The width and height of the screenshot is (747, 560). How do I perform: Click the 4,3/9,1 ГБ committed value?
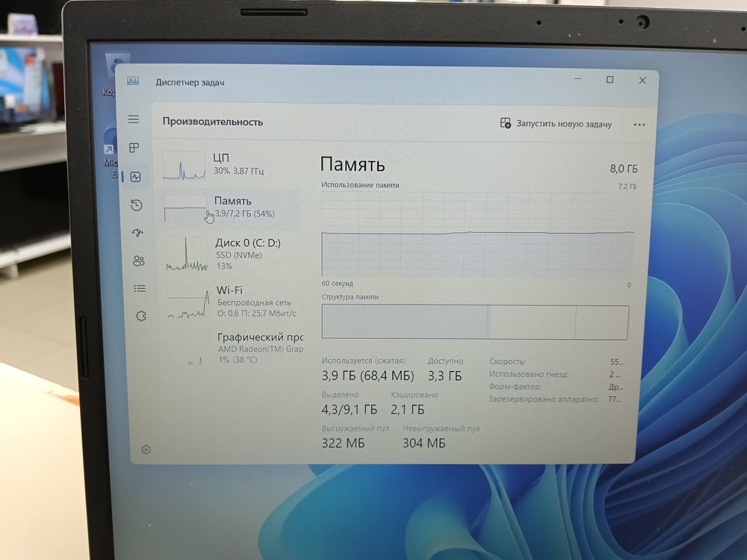point(349,409)
